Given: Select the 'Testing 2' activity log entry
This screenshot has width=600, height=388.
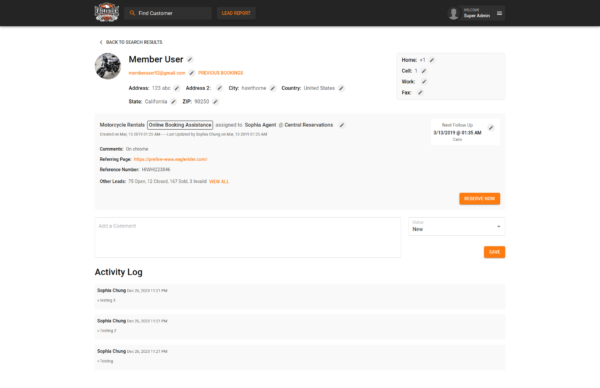Looking at the screenshot, I should point(300,327).
